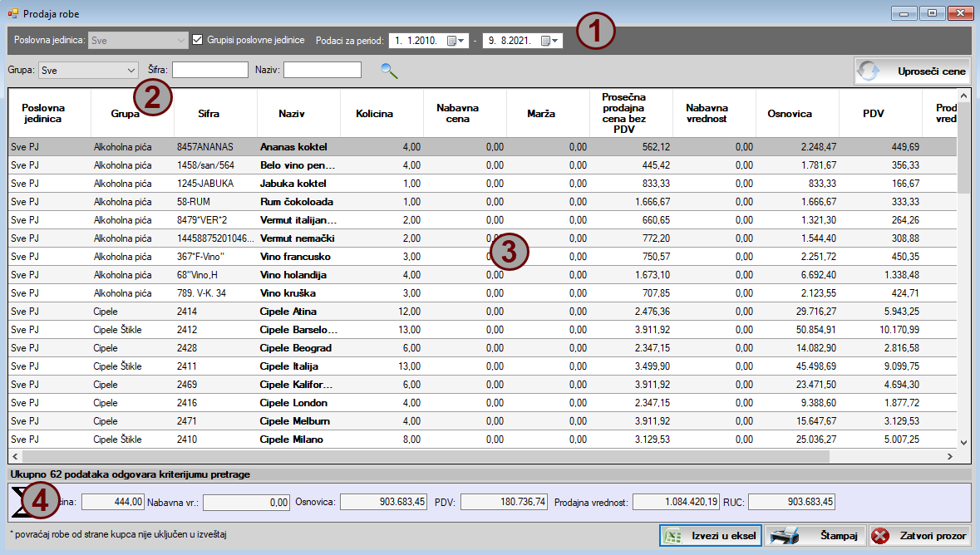Click the horizontal scrollbar right arrow
The height and width of the screenshot is (555, 980).
point(950,456)
